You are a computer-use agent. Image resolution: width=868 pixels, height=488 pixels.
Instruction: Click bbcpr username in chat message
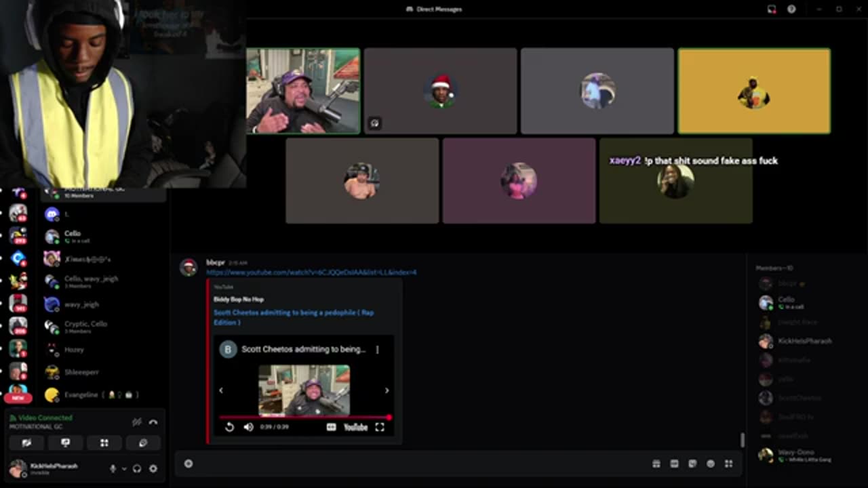[x=216, y=262]
